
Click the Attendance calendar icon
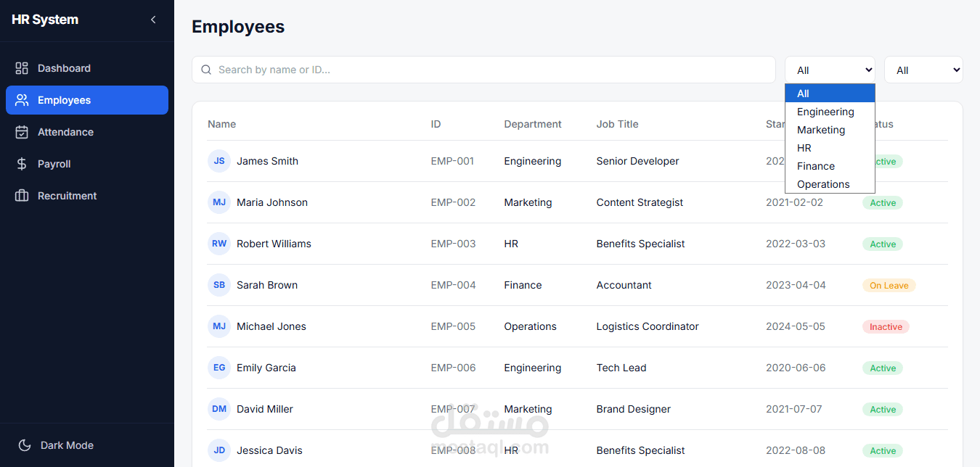click(x=22, y=132)
